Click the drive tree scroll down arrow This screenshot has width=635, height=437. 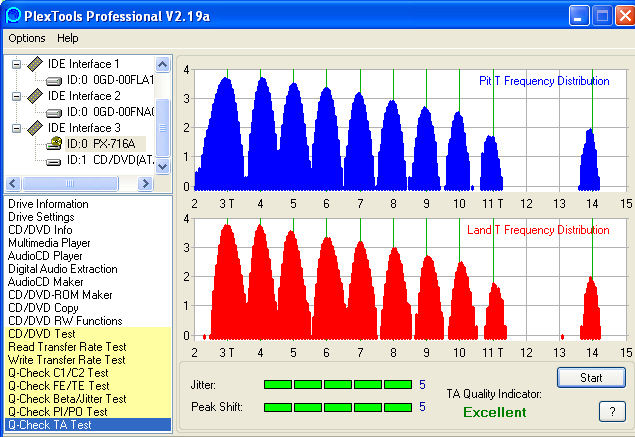[x=163, y=166]
